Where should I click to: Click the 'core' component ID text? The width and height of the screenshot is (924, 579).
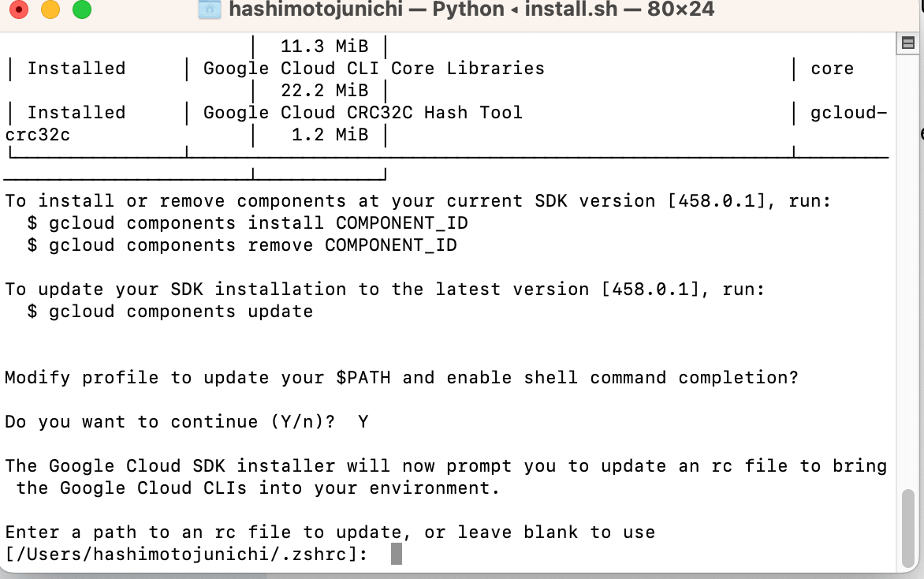[832, 69]
